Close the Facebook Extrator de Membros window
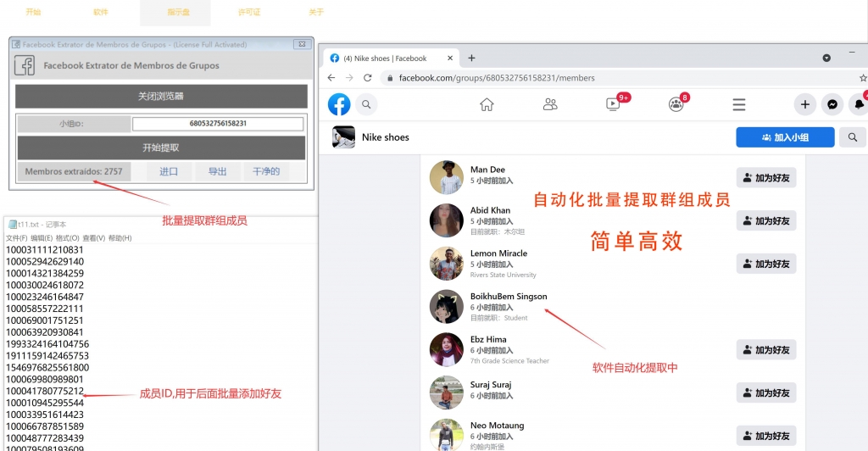868x451 pixels. click(x=303, y=44)
